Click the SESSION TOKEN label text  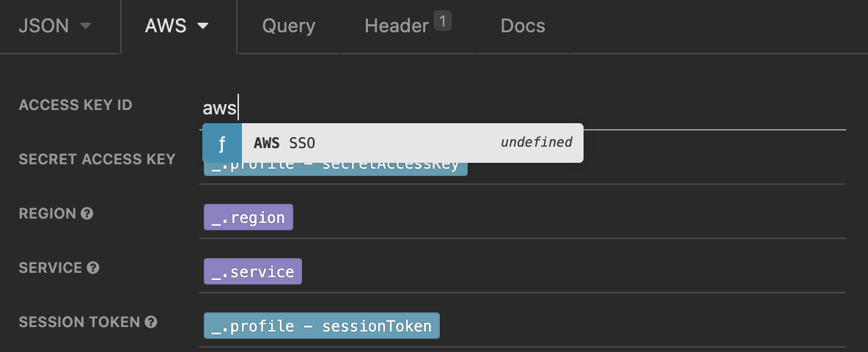[x=79, y=322]
